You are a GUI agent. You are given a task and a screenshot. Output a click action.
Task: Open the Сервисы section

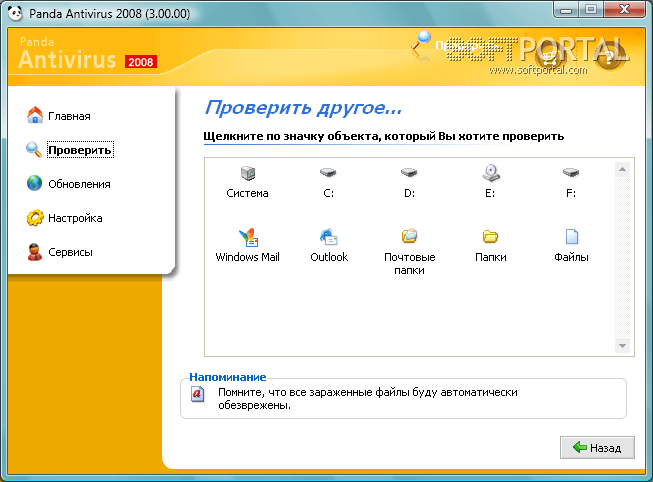click(60, 252)
